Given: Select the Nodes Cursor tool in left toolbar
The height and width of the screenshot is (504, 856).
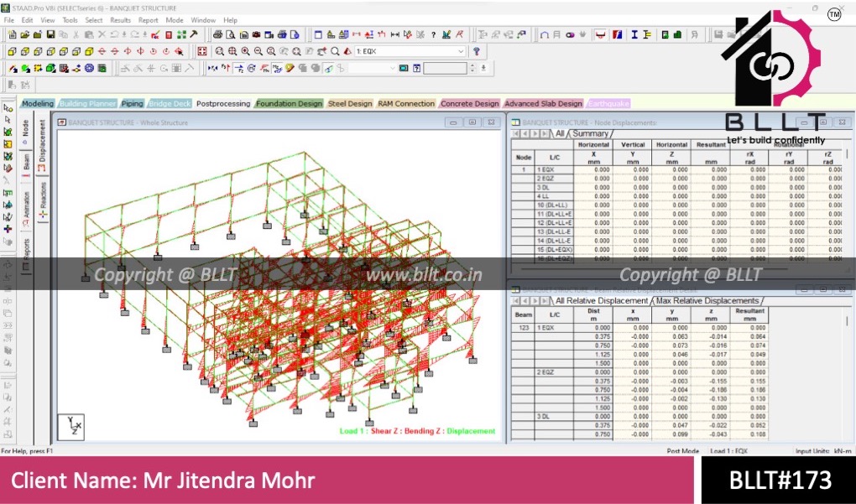Looking at the screenshot, I should click(x=8, y=108).
